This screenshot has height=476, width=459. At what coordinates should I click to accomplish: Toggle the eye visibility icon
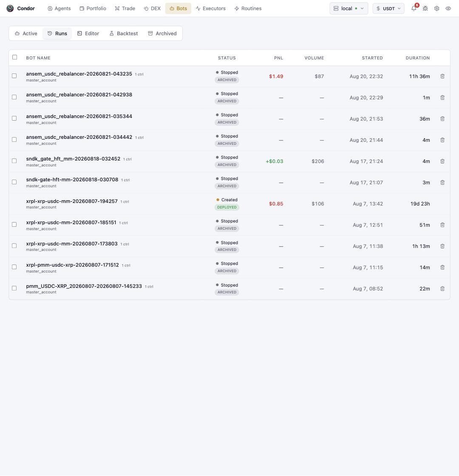click(448, 8)
